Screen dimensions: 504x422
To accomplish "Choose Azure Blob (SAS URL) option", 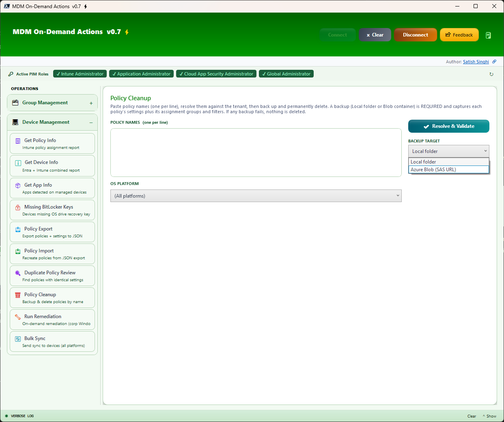I will [x=448, y=170].
